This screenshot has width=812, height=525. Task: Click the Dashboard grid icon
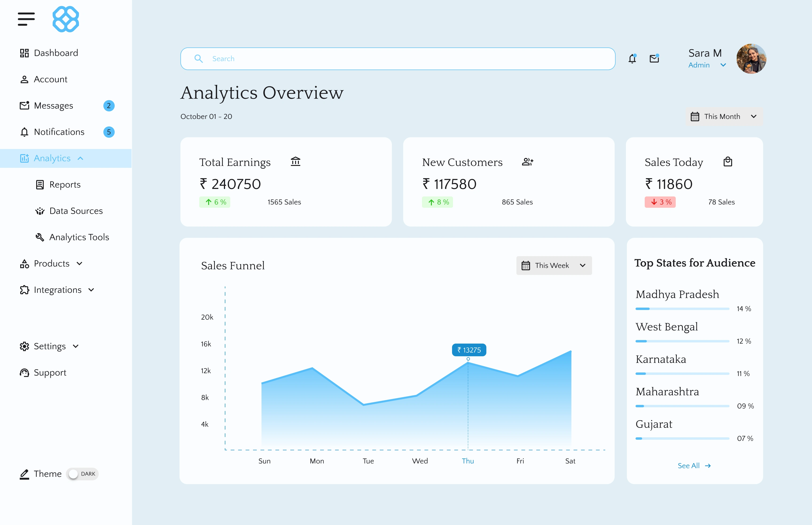(x=24, y=53)
